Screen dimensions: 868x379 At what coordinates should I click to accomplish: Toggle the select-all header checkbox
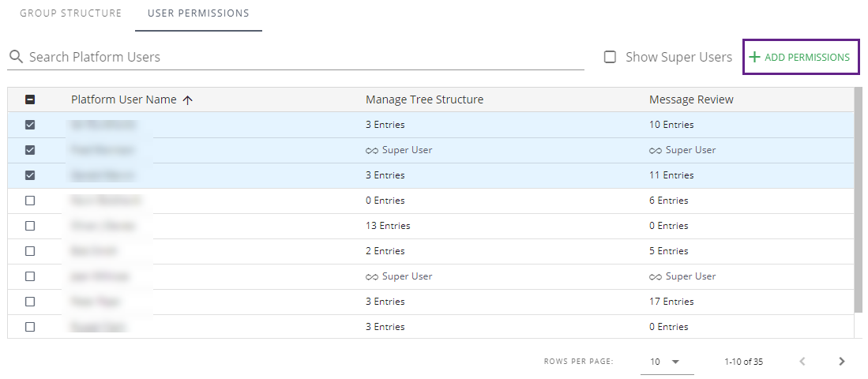coord(31,99)
